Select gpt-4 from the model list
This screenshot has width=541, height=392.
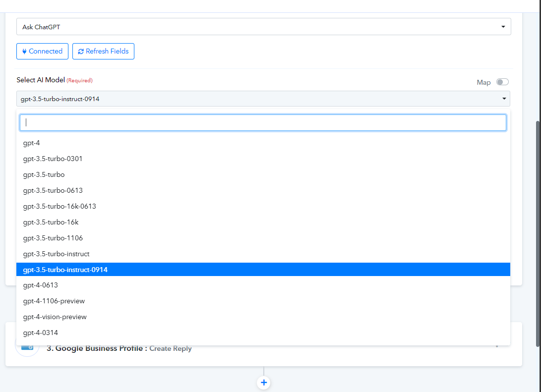pos(263,143)
